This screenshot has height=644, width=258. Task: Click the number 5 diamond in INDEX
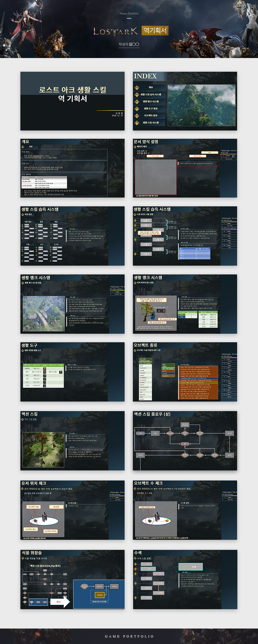click(137, 116)
